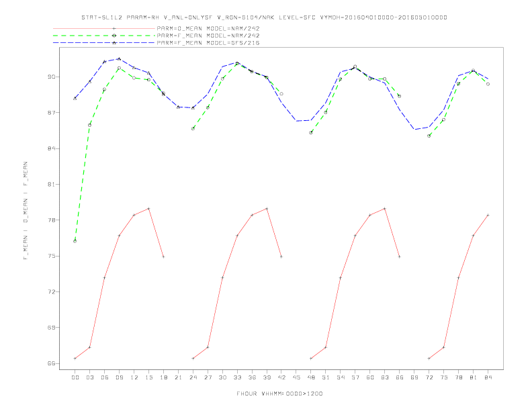Image resolution: width=532 pixels, height=411 pixels.
Task: Click x-axis tick label 57
Action: (355, 377)
